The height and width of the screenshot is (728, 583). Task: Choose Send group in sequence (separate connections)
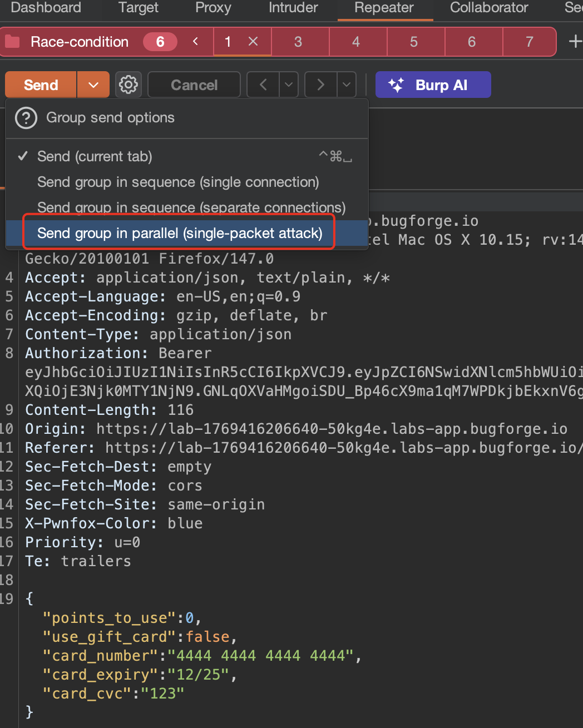click(191, 207)
